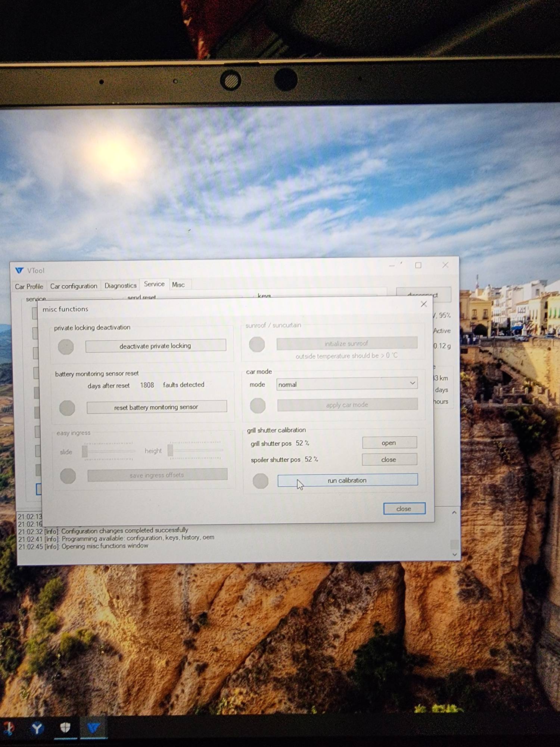Image resolution: width=560 pixels, height=747 pixels.
Task: Click the easy ingress slide slider
Action: [85, 451]
